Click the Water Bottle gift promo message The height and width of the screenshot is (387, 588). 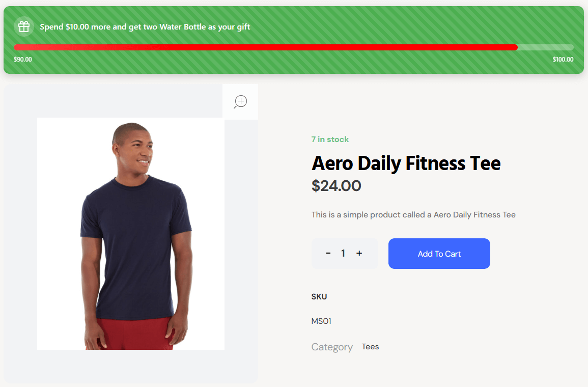(x=145, y=27)
